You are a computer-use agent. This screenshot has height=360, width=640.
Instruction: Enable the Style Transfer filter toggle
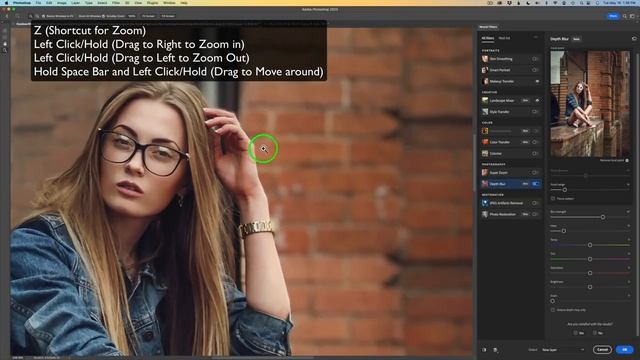tap(535, 111)
